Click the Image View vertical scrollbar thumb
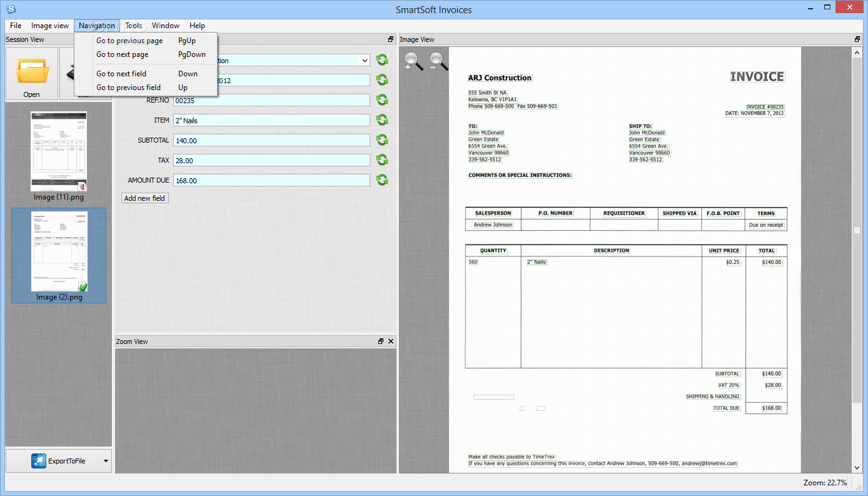 coord(857,230)
